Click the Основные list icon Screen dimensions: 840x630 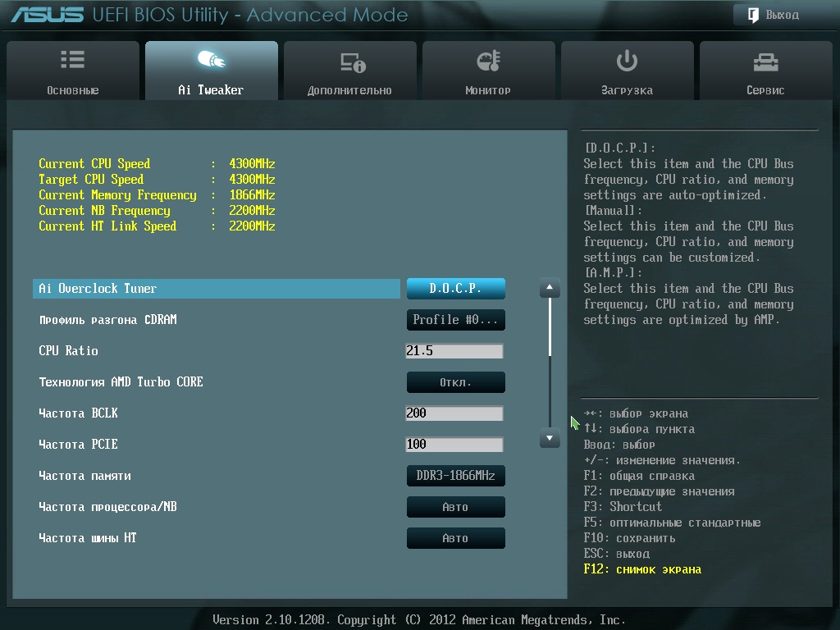(x=72, y=59)
